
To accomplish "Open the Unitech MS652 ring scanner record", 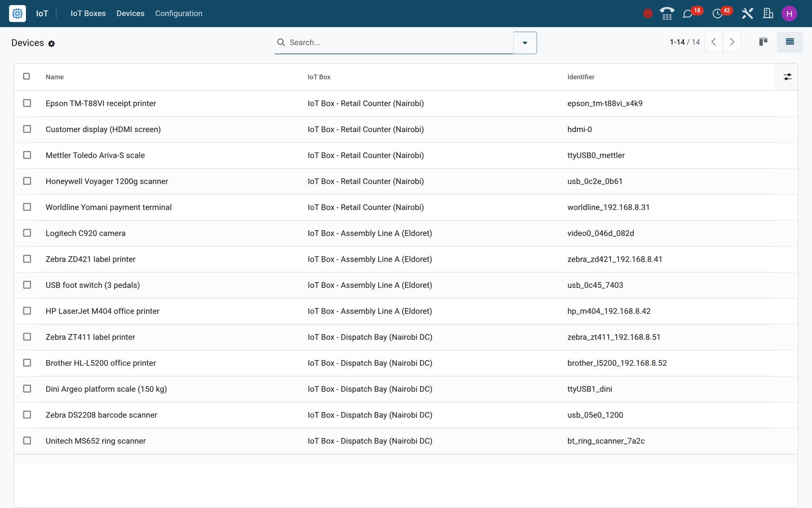I will (x=95, y=441).
